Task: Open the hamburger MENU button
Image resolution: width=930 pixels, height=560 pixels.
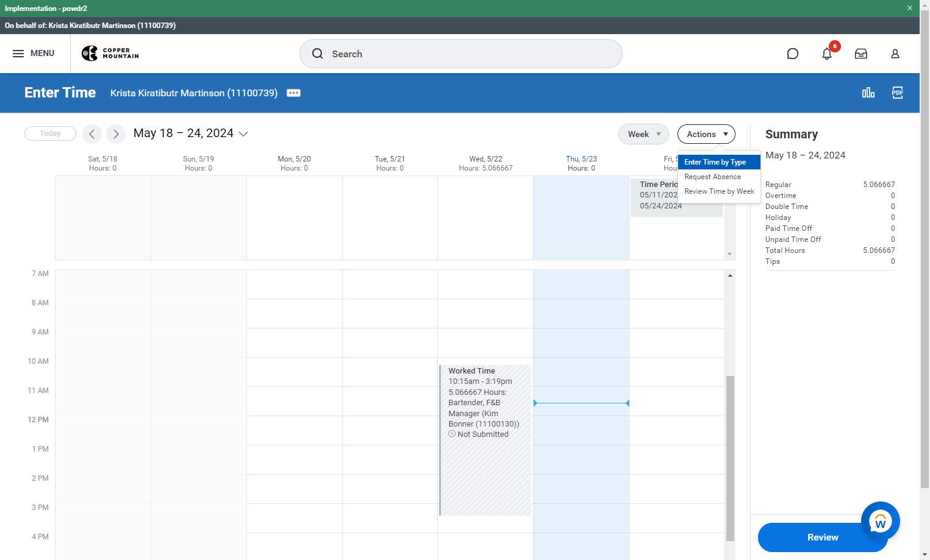Action: pyautogui.click(x=34, y=54)
